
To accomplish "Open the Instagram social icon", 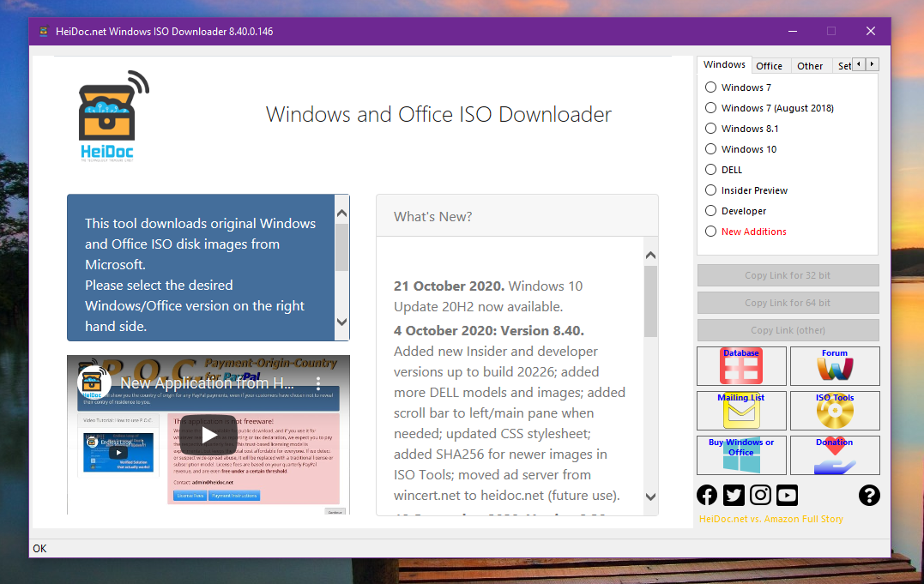I will [760, 495].
